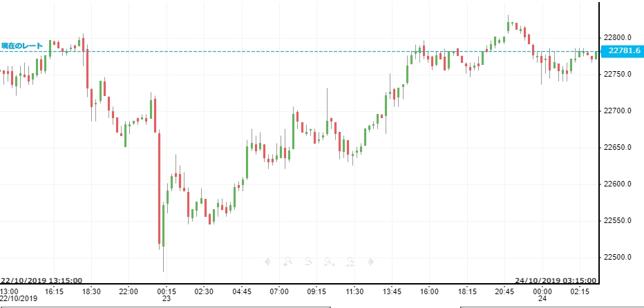The height and width of the screenshot is (308, 644).
Task: Select the 13:45 time axis label
Action: pyautogui.click(x=392, y=291)
